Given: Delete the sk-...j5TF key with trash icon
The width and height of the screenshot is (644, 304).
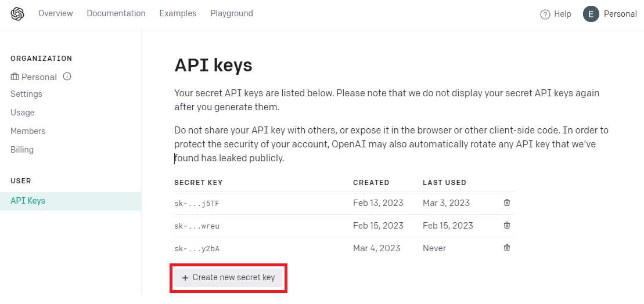Looking at the screenshot, I should pyautogui.click(x=507, y=202).
